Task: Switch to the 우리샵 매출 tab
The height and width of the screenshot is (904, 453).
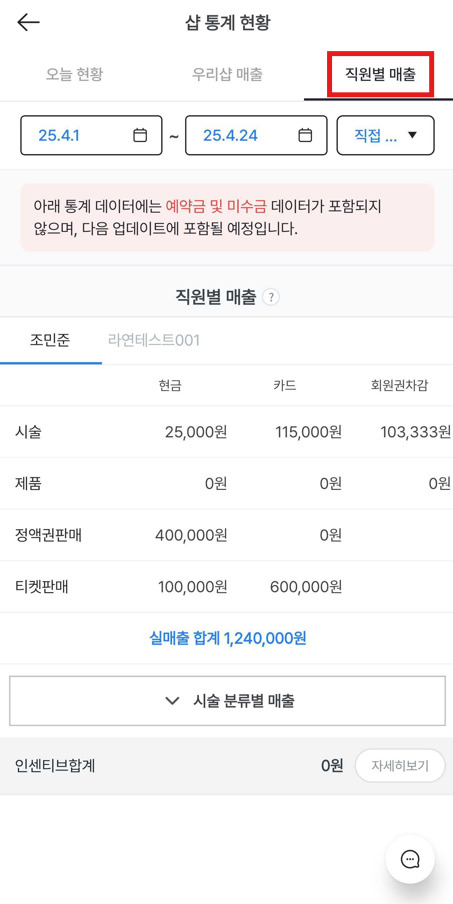Action: point(228,74)
